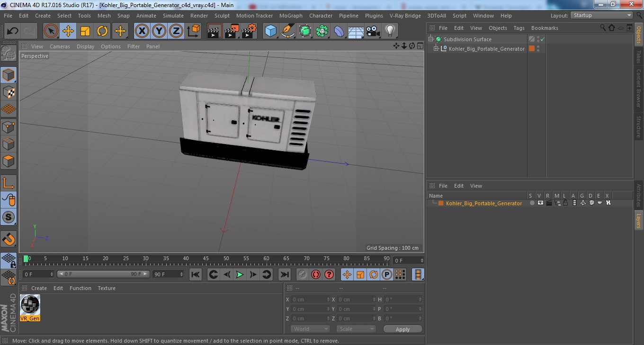This screenshot has height=345, width=644.
Task: Toggle Kohler layer lock
Action: 565,203
